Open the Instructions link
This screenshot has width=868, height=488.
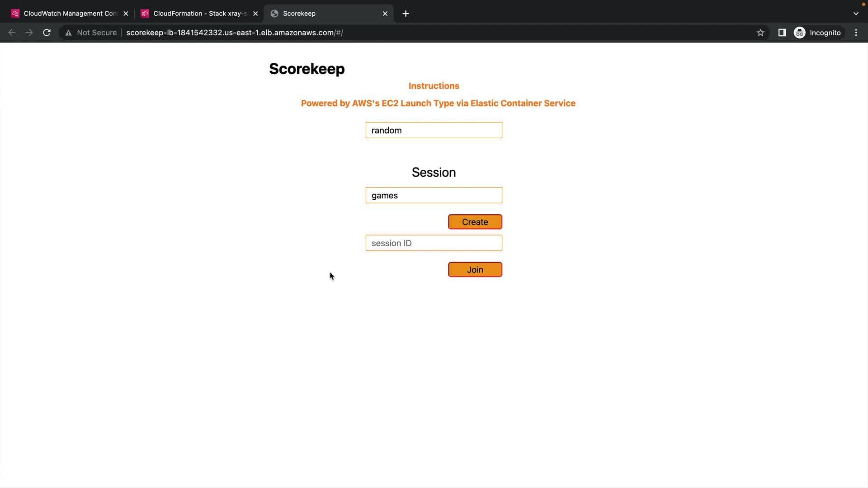pos(434,86)
